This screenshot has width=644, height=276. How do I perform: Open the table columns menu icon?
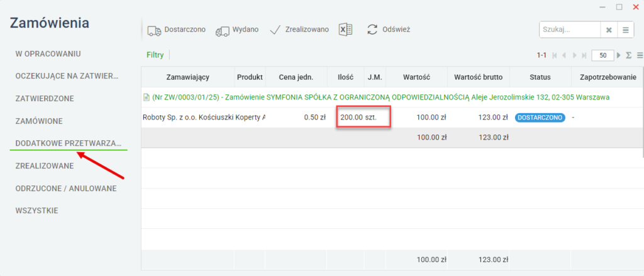[x=640, y=55]
